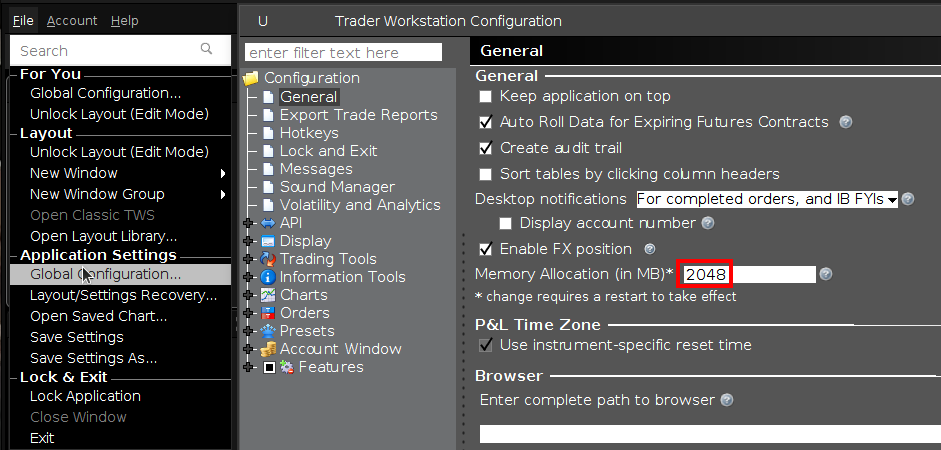
Task: Expand the Trading Tools tree node
Action: pos(248,259)
